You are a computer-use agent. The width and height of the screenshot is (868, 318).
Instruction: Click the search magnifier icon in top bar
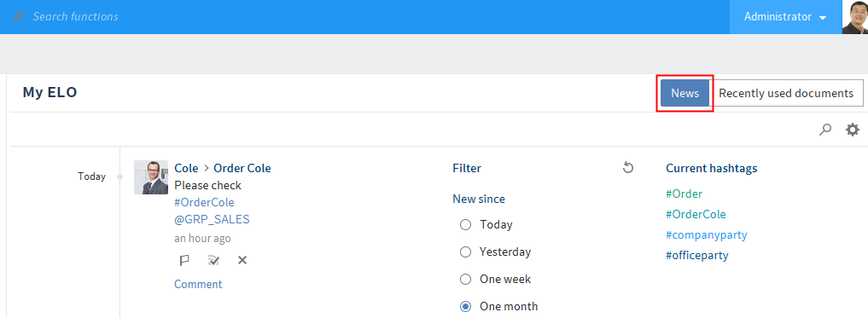[x=19, y=16]
